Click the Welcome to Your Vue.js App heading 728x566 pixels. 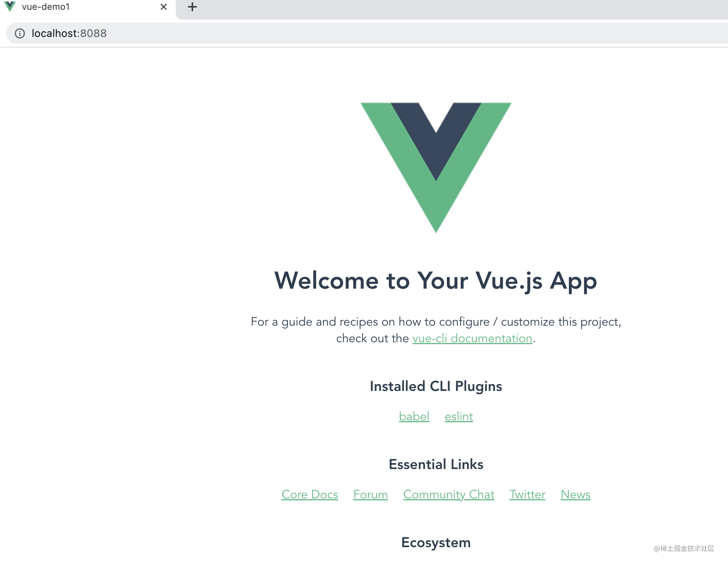[436, 281]
